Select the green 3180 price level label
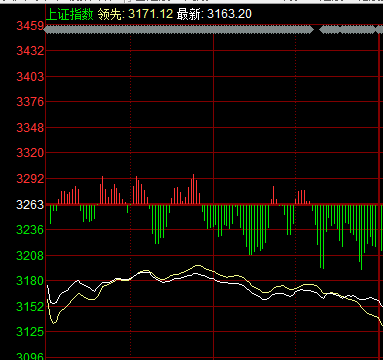This screenshot has width=383, height=360. (x=30, y=281)
